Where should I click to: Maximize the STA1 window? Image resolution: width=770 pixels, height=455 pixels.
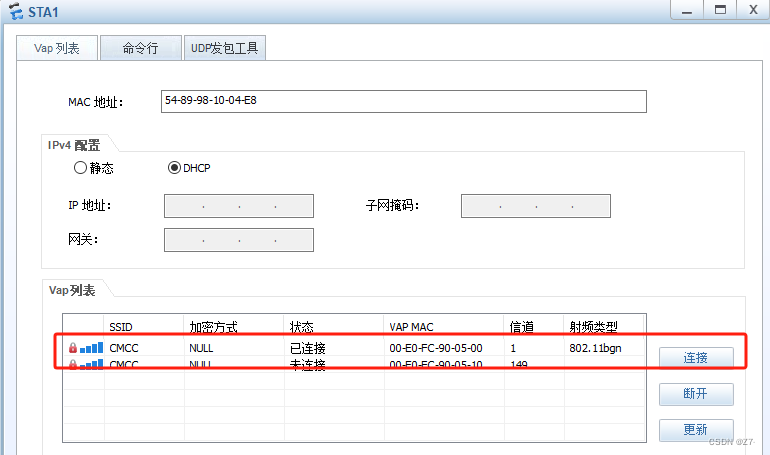tap(718, 10)
